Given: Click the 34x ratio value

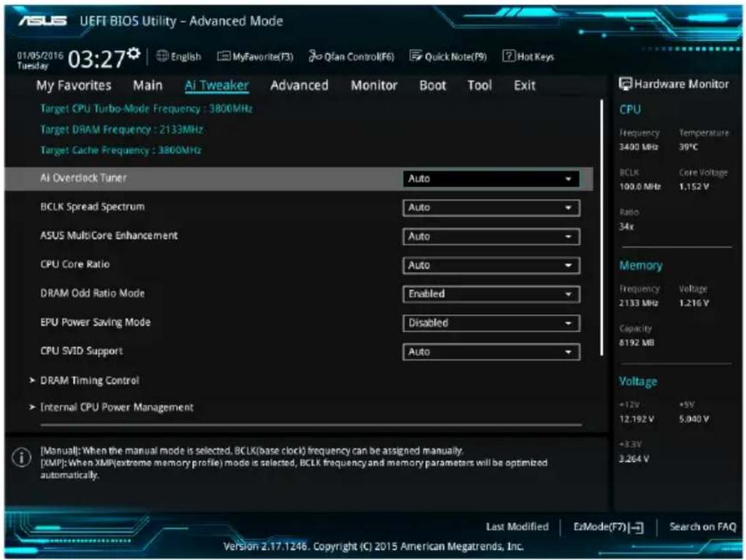Looking at the screenshot, I should [x=626, y=227].
